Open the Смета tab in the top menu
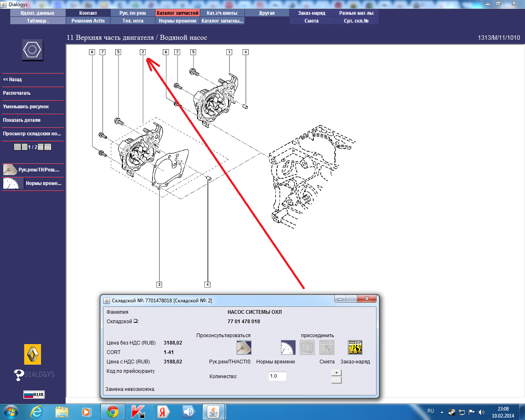 [x=312, y=21]
